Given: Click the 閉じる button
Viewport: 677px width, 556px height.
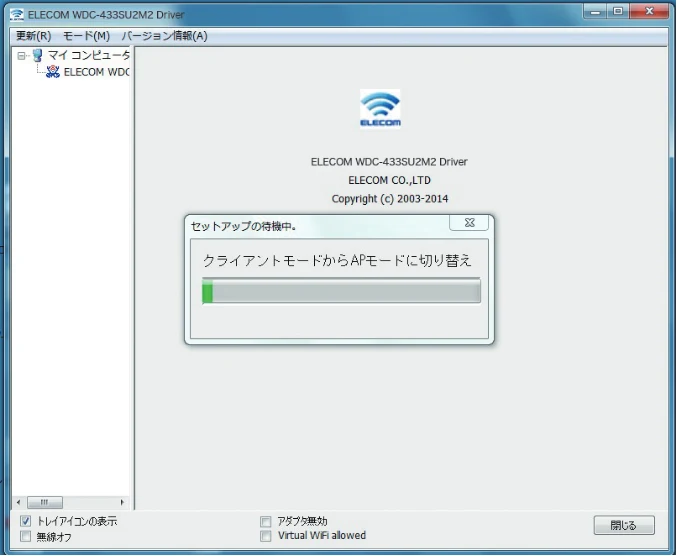Looking at the screenshot, I should pos(624,525).
